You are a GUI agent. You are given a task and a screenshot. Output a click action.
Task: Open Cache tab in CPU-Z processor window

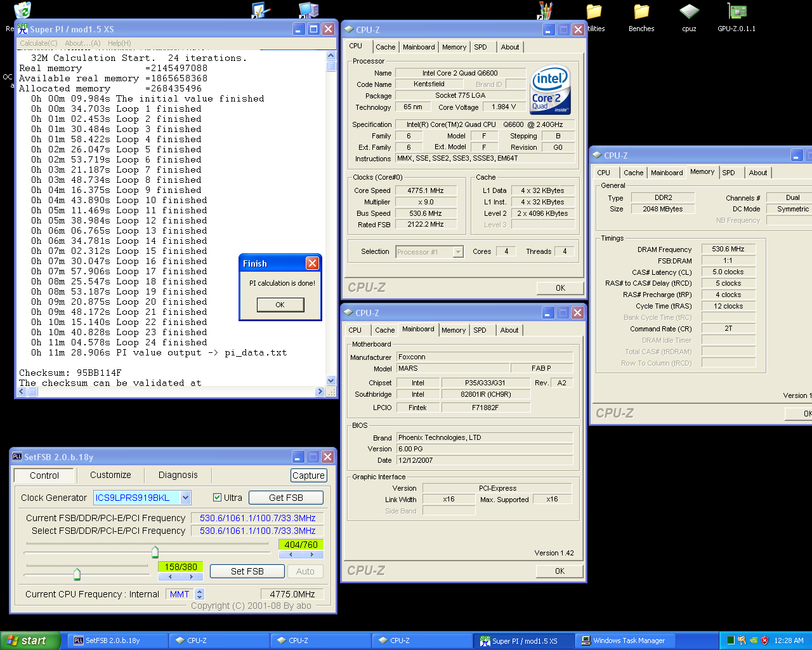[x=385, y=47]
